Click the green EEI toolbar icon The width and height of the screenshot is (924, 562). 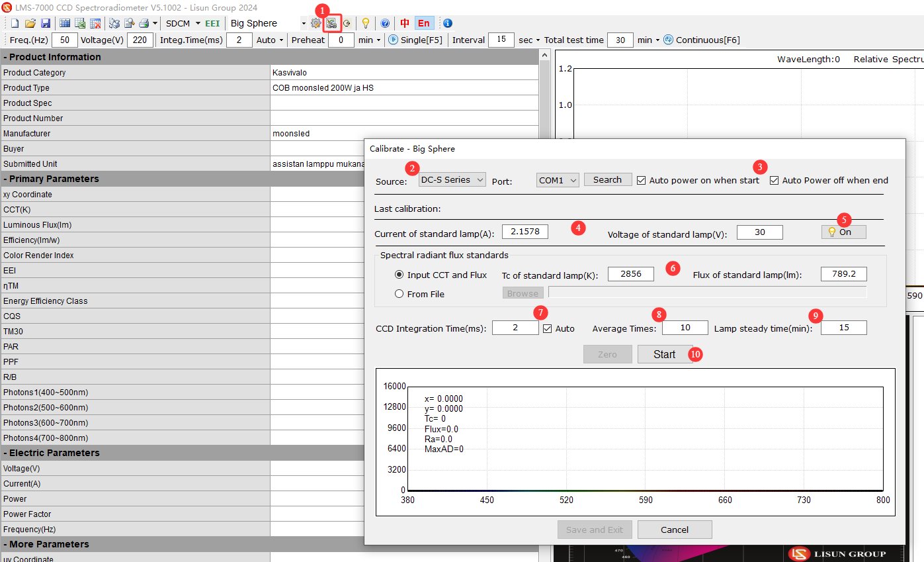point(212,23)
